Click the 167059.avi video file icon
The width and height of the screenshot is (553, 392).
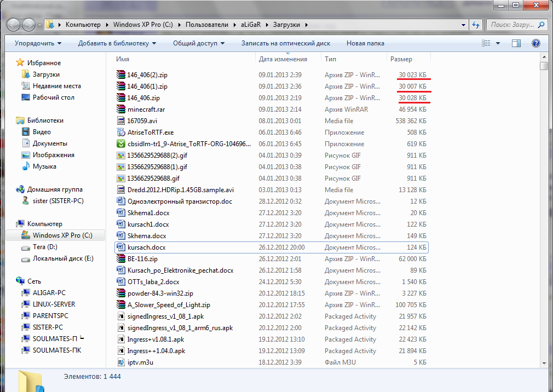point(121,120)
